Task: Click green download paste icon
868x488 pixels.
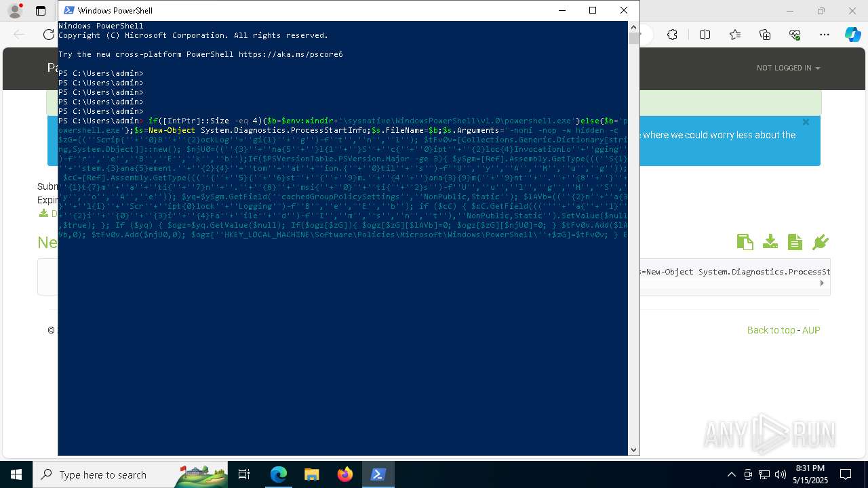Action: [770, 242]
